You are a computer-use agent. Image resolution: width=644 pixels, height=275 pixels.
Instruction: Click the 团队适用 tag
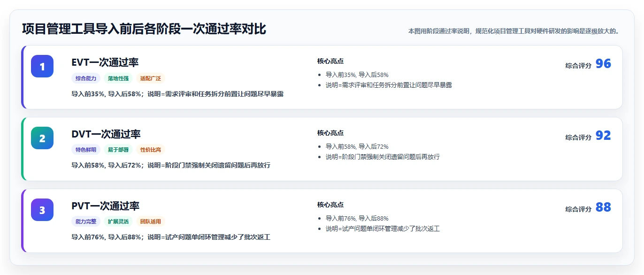pyautogui.click(x=151, y=222)
